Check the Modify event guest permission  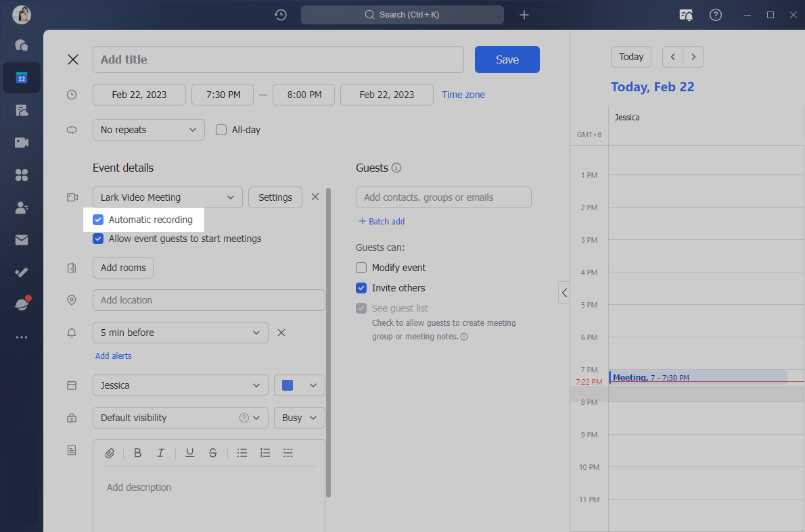[361, 268]
